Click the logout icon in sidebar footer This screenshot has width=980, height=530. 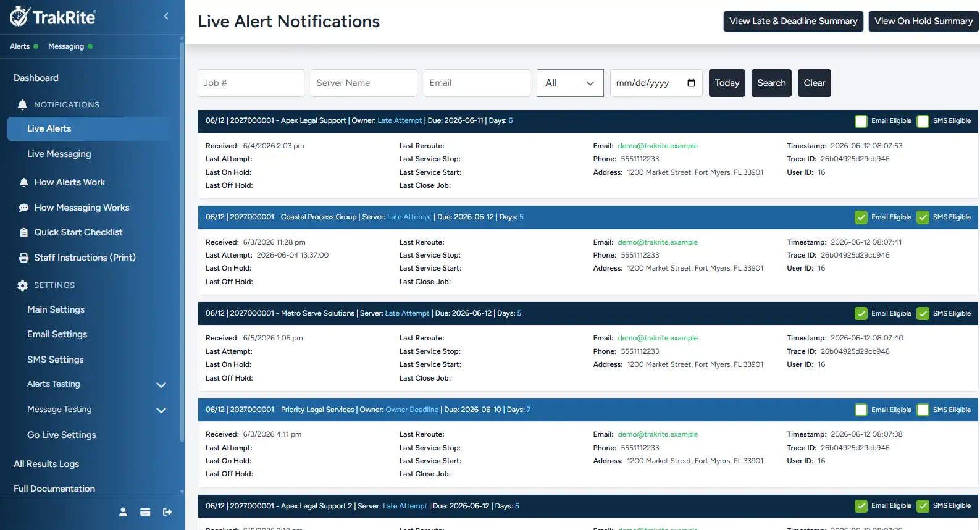[167, 511]
